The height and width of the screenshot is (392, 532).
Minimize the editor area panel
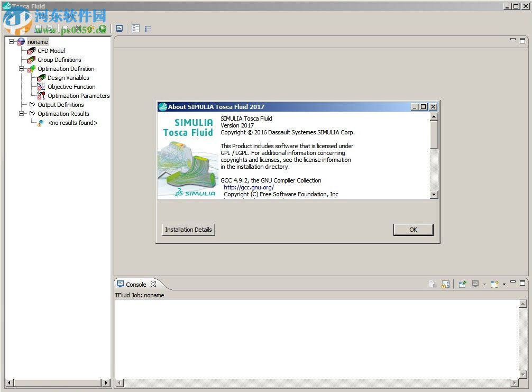pos(512,39)
